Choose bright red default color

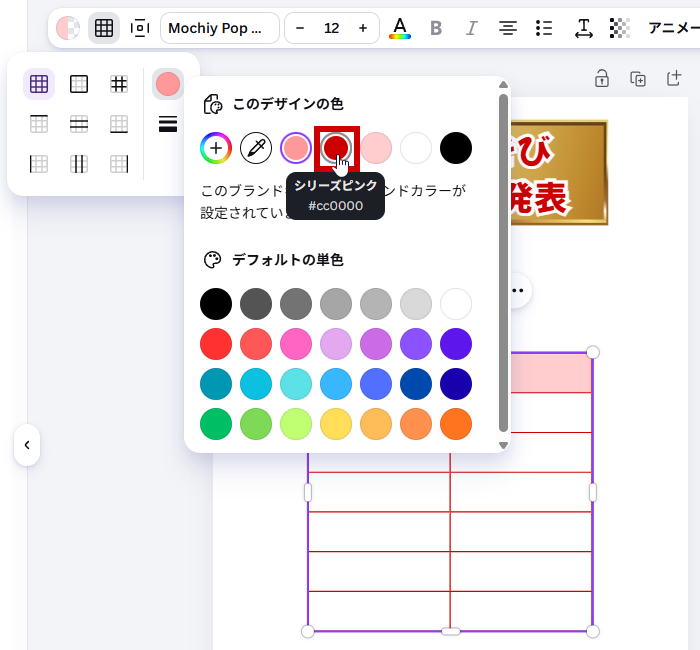click(216, 344)
